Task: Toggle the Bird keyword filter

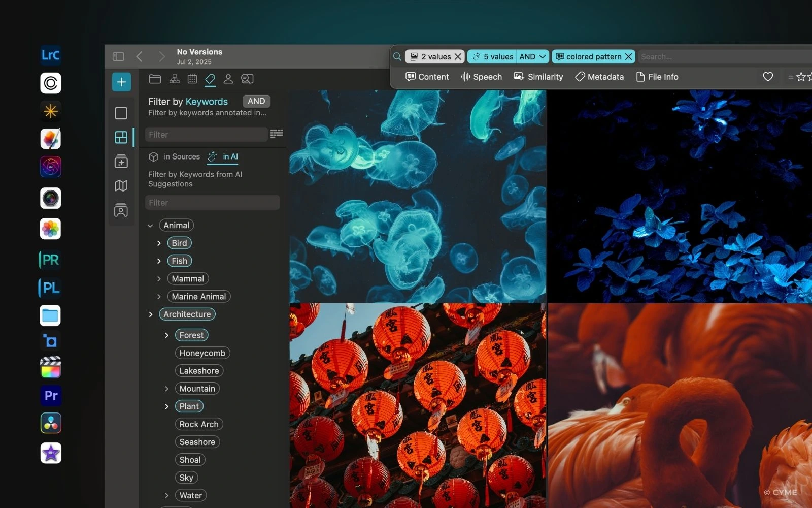Action: click(x=180, y=243)
